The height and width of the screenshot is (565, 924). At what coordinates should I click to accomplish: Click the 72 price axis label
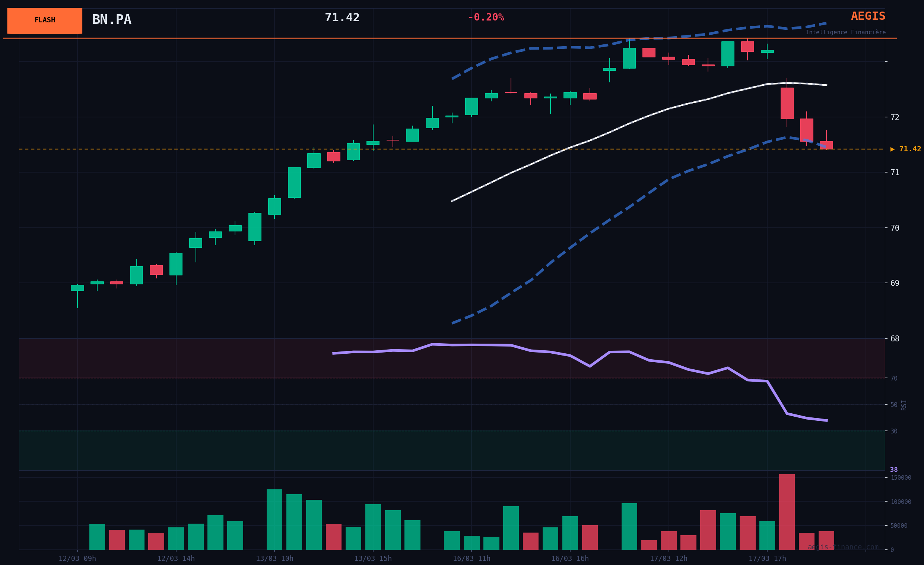coord(894,117)
